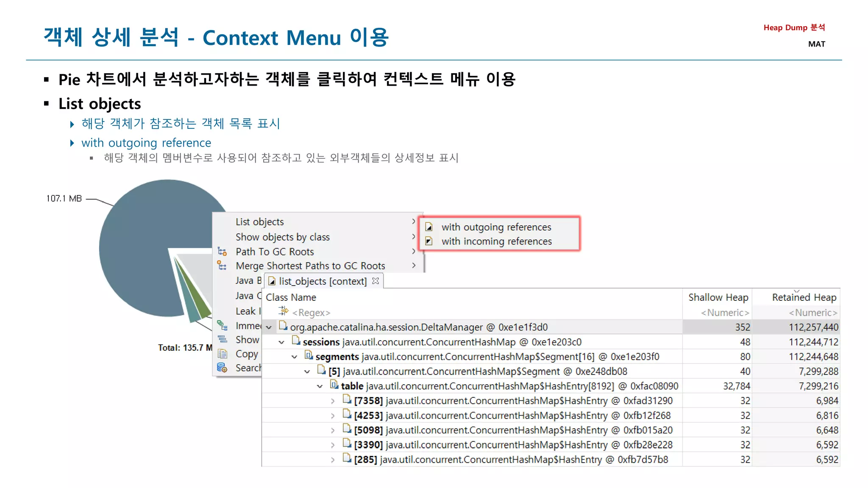Select [7358] HashEntry @ 0xfad31290 row

tap(513, 401)
